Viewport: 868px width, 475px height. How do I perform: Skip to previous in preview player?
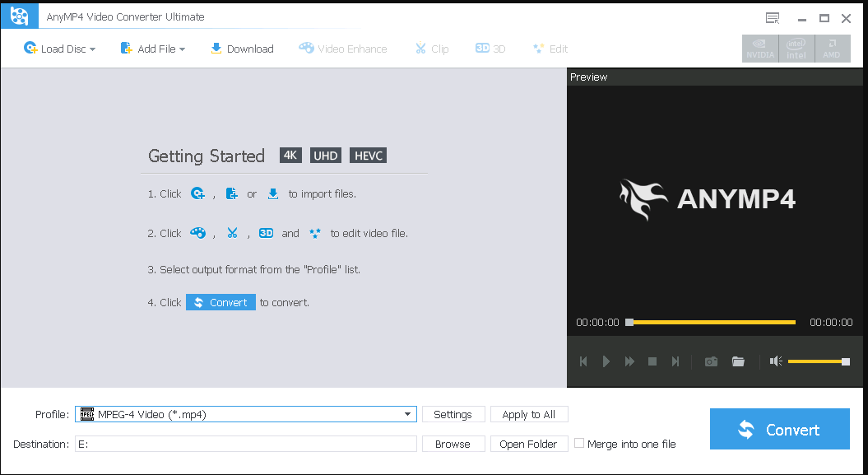[583, 361]
